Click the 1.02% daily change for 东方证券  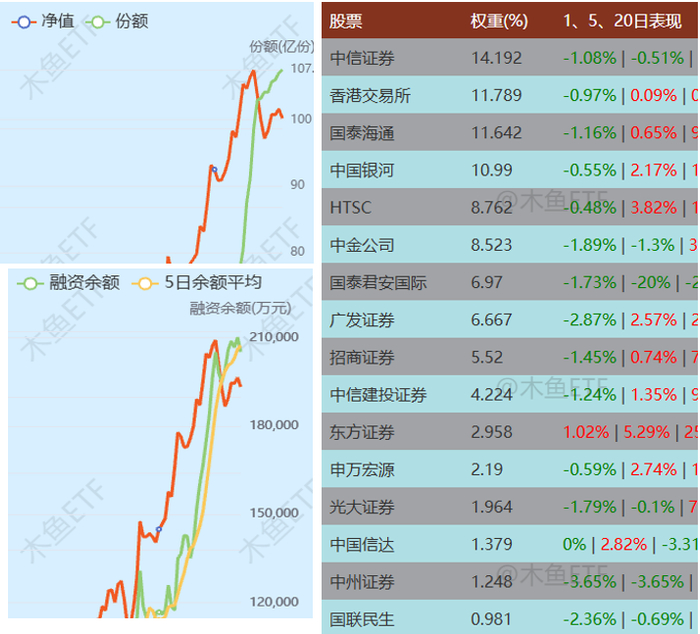[586, 432]
